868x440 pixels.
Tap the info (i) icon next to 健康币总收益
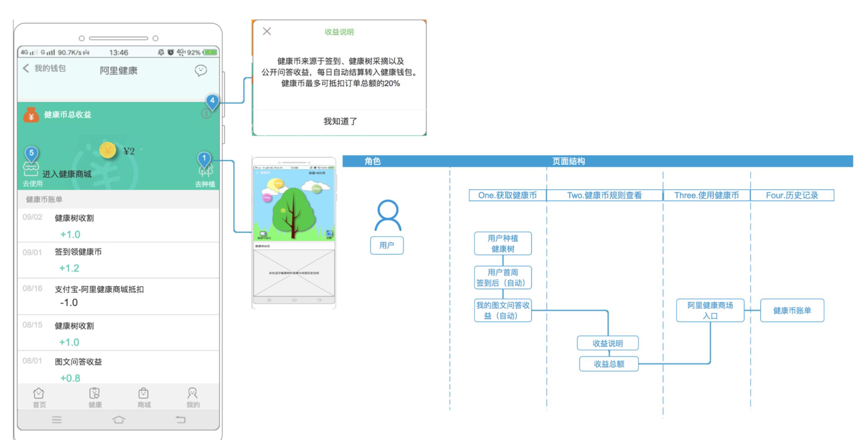pyautogui.click(x=206, y=114)
